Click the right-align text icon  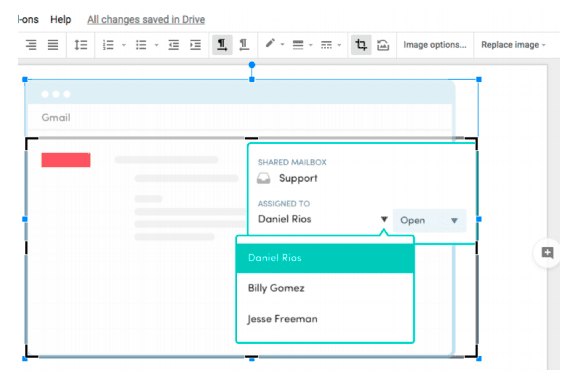[31, 45]
